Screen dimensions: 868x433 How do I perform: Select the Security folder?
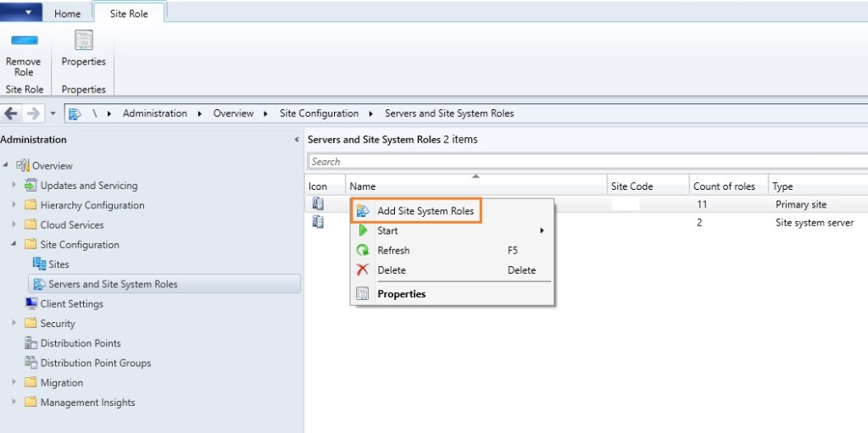[57, 324]
